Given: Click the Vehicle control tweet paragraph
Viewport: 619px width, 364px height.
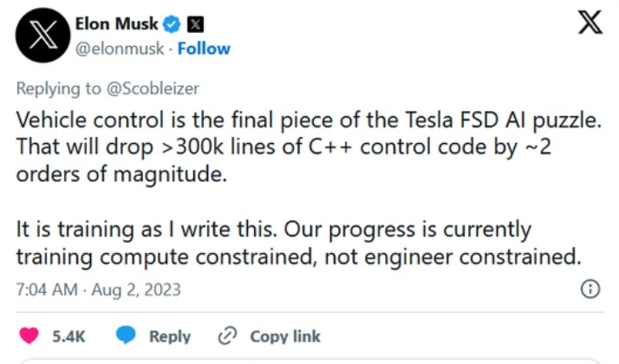Looking at the screenshot, I should coord(309,146).
